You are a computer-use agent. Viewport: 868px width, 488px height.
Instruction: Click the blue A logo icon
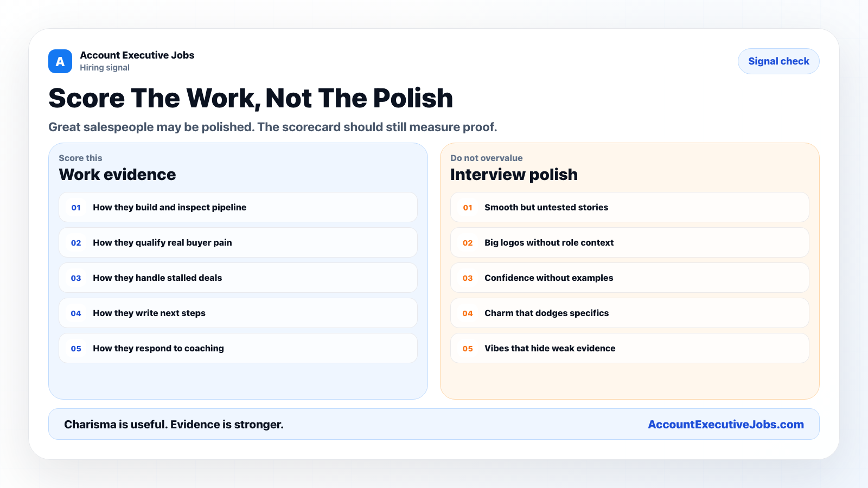click(60, 61)
